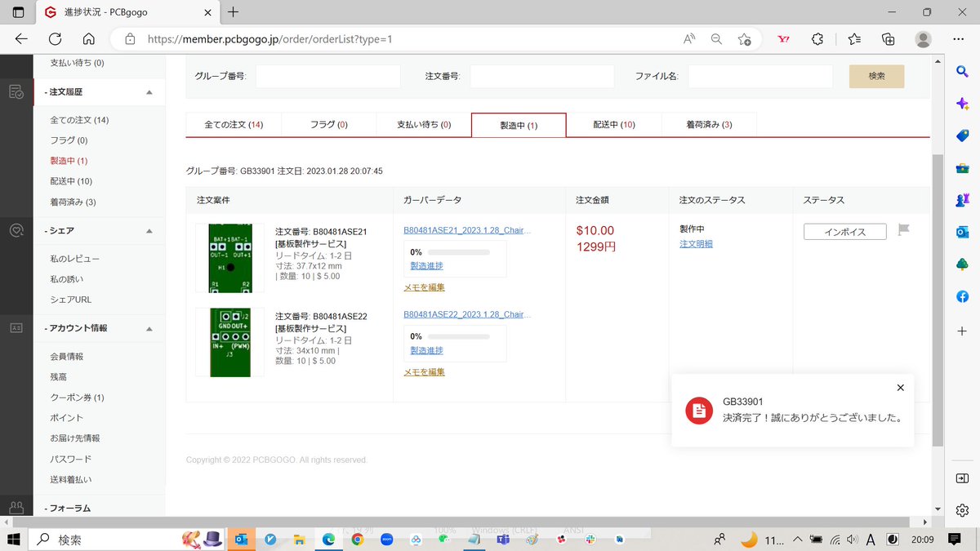Click the plus icon to customize the Edge sidebar
980x551 pixels.
click(962, 331)
